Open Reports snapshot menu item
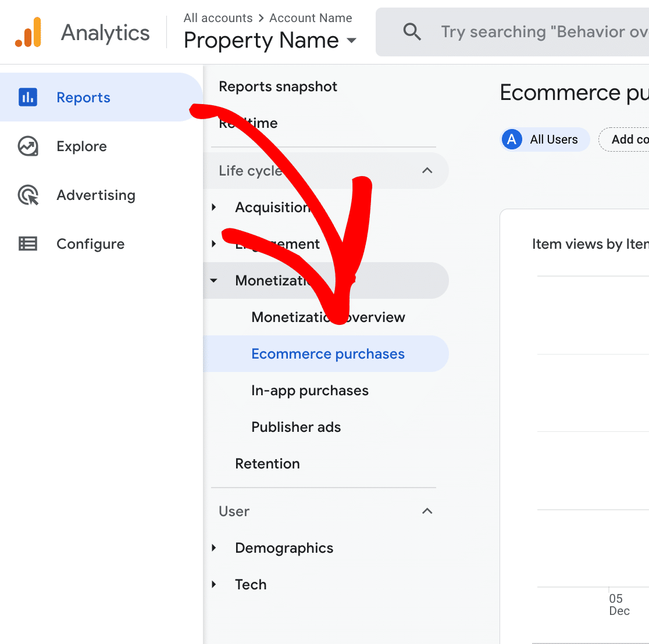This screenshot has width=649, height=644. click(x=278, y=87)
